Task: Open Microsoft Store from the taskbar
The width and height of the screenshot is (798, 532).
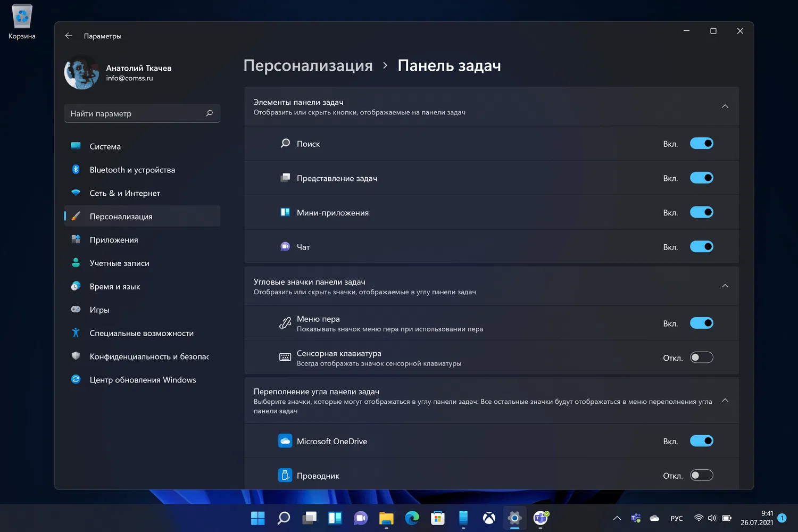Action: click(x=437, y=518)
